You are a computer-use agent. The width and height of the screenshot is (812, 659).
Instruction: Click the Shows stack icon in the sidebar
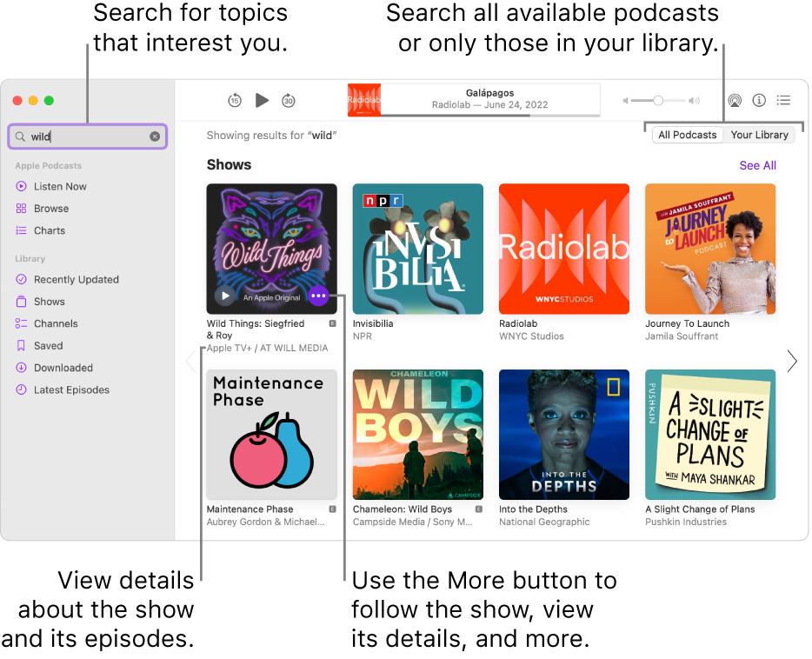point(21,302)
